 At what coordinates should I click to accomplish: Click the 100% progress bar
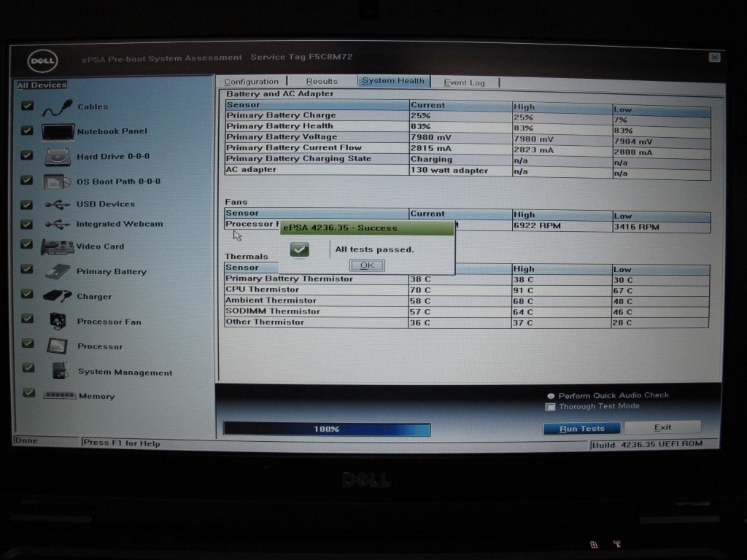(327, 429)
